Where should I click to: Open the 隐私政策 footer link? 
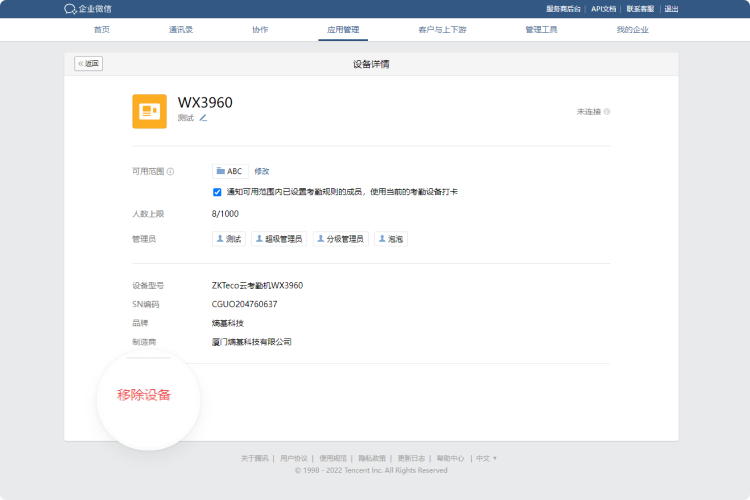[x=372, y=458]
